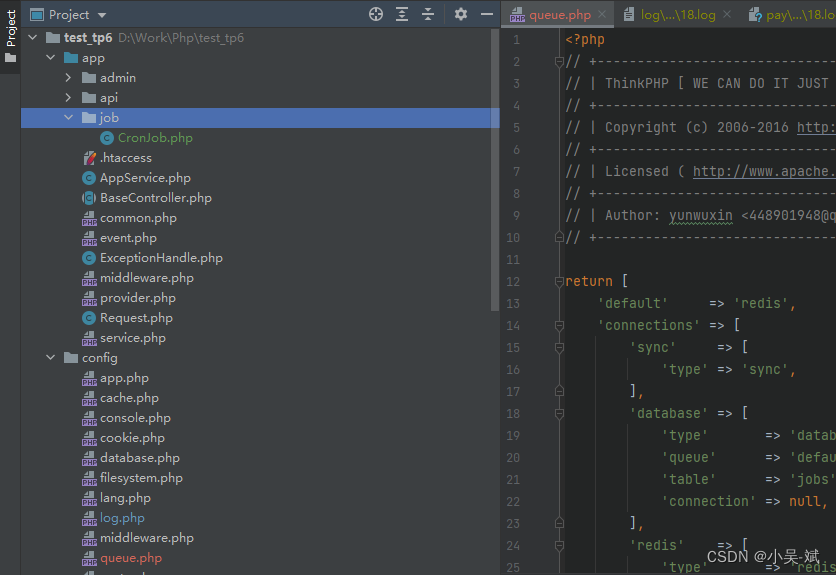836x575 pixels.
Task: Click the app.php PHP file icon
Action: coord(89,378)
